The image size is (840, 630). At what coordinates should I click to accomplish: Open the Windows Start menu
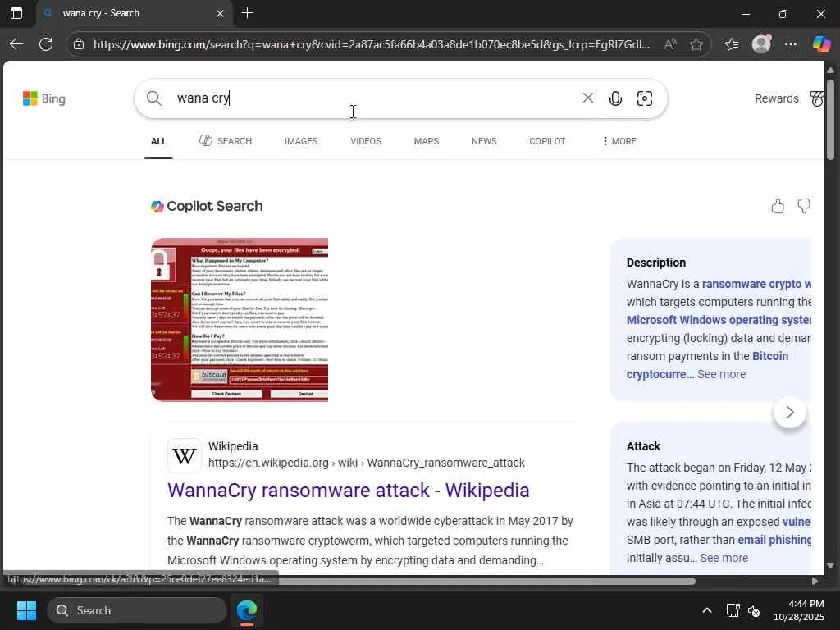(x=26, y=610)
